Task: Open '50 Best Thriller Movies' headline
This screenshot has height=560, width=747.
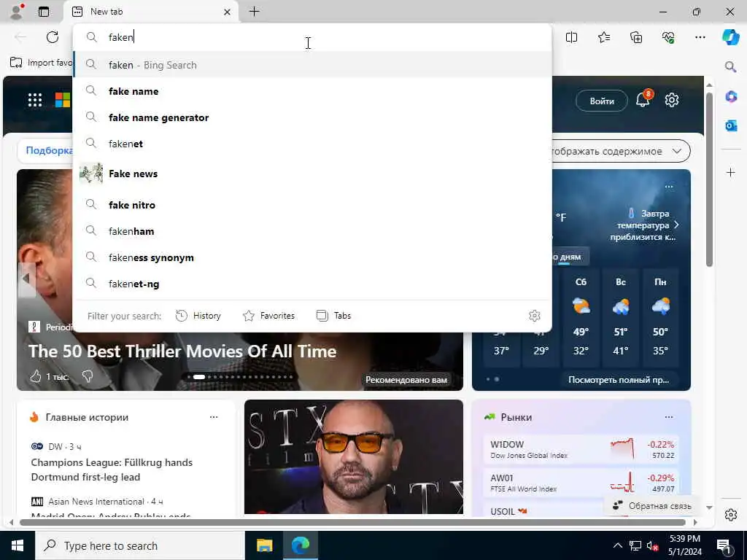Action: point(182,351)
